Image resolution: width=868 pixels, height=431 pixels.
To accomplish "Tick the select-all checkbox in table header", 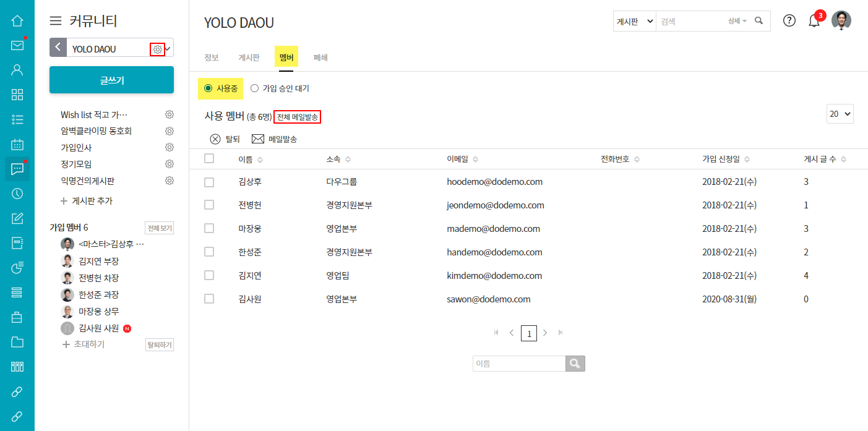I will pos(209,159).
